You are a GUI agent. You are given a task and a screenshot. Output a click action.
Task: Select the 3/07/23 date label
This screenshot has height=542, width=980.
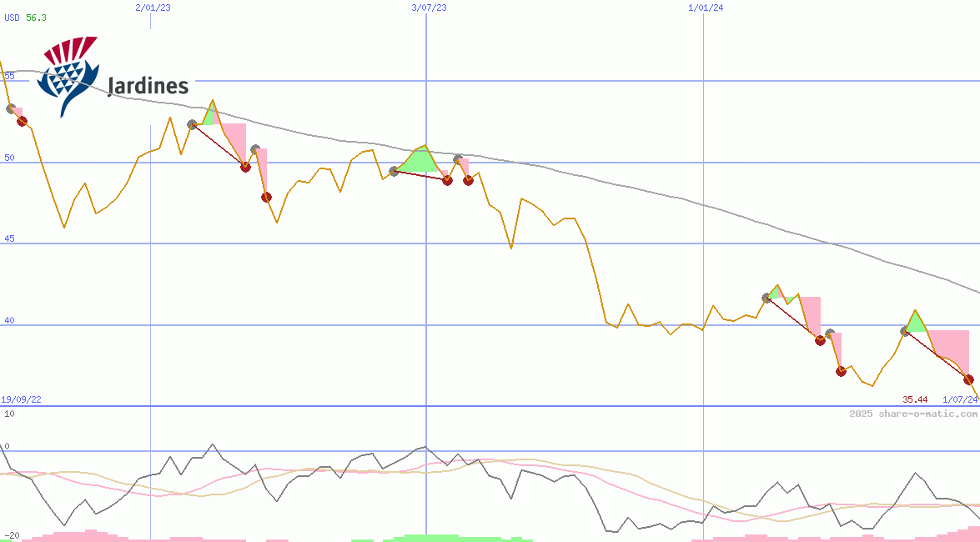point(429,8)
